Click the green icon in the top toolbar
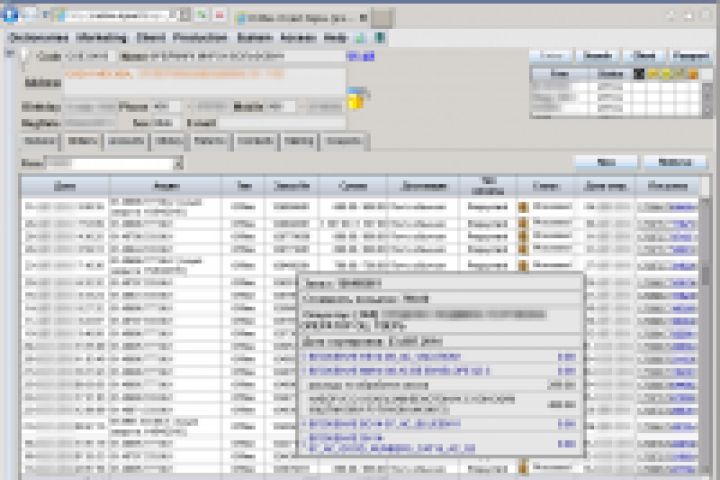The image size is (720, 480). click(201, 15)
